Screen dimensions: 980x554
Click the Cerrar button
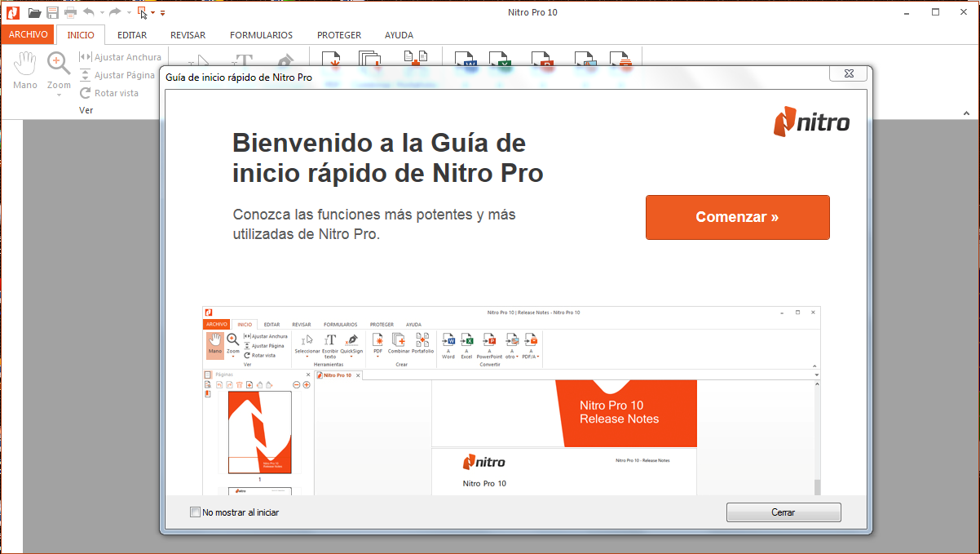tap(782, 512)
